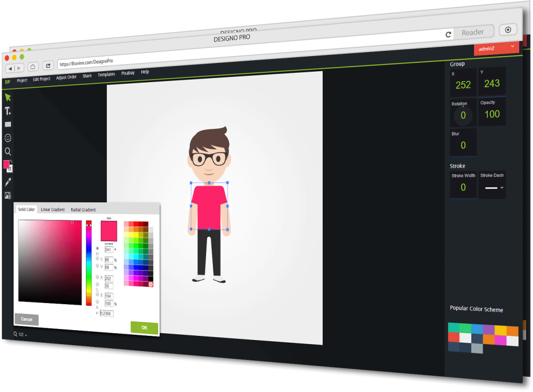Viewport: 533px width, 392px height.
Task: Click the add image tool
Action: point(8,195)
